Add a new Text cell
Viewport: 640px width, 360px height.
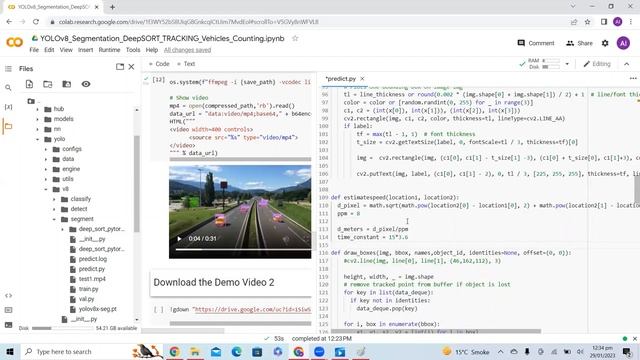point(186,64)
